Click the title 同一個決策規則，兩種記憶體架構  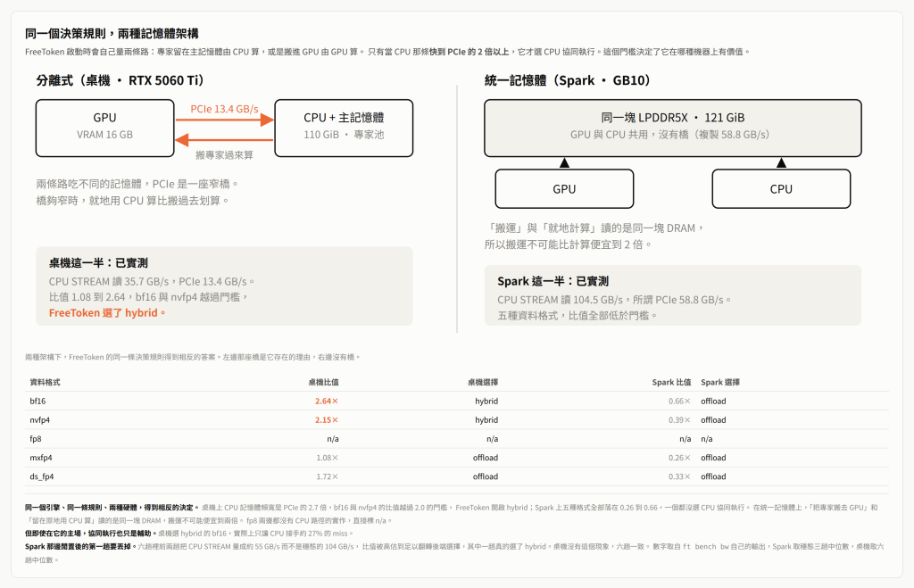(112, 33)
